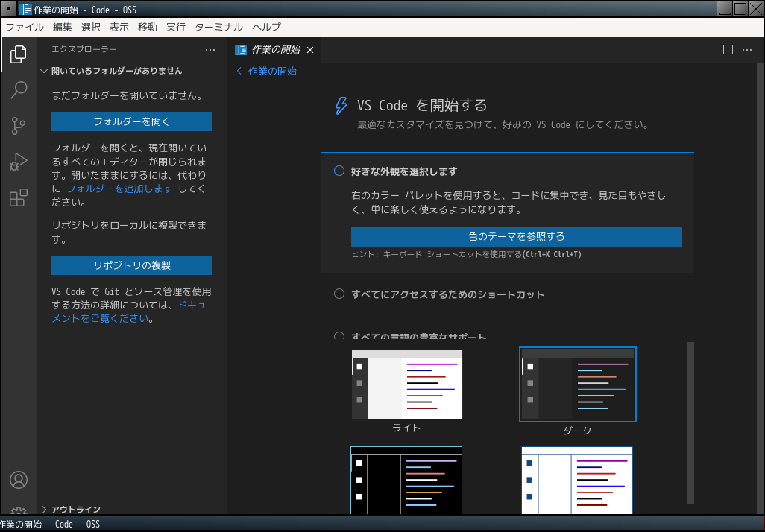Select the 作業の開始 editor tab
This screenshot has width=765, height=532.
click(274, 50)
